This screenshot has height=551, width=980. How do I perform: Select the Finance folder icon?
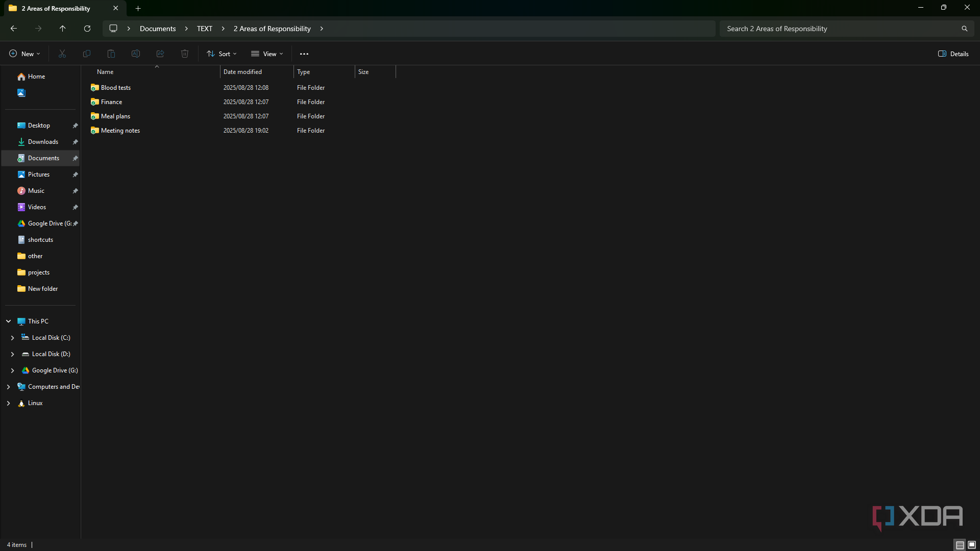click(x=94, y=102)
